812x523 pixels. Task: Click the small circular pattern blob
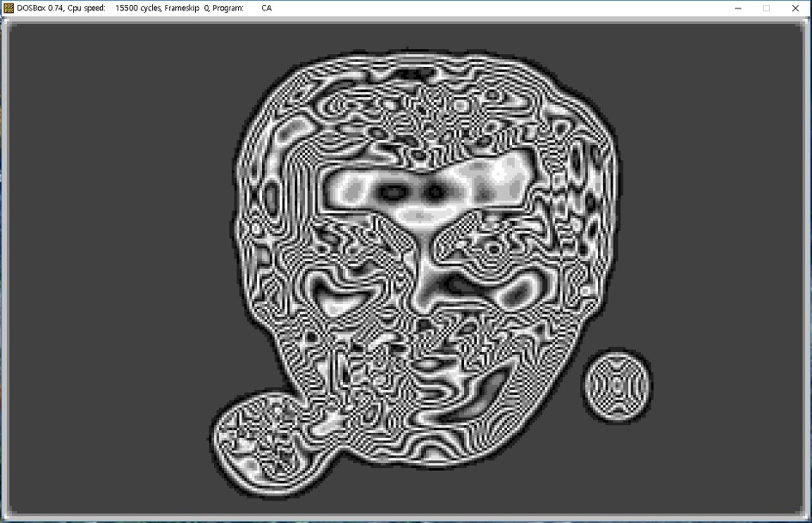pyautogui.click(x=617, y=386)
